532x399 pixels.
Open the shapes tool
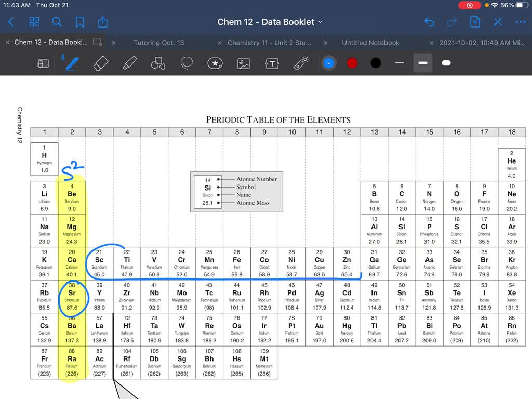[158, 63]
